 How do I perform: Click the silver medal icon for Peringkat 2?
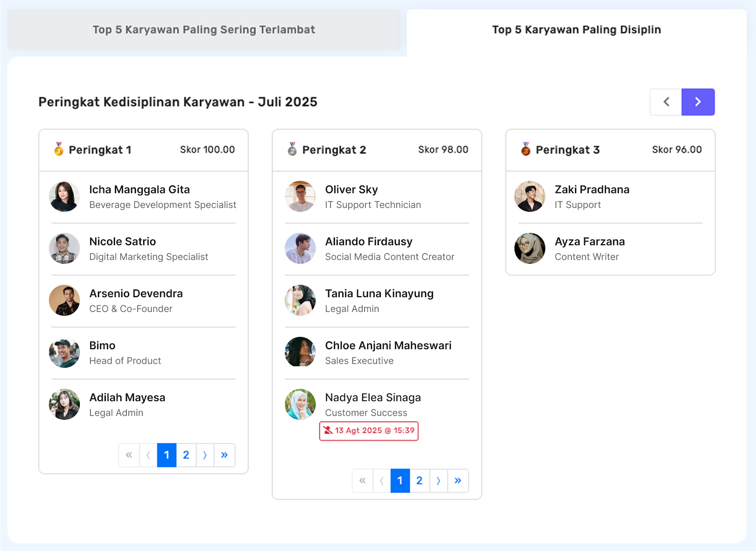(x=292, y=149)
